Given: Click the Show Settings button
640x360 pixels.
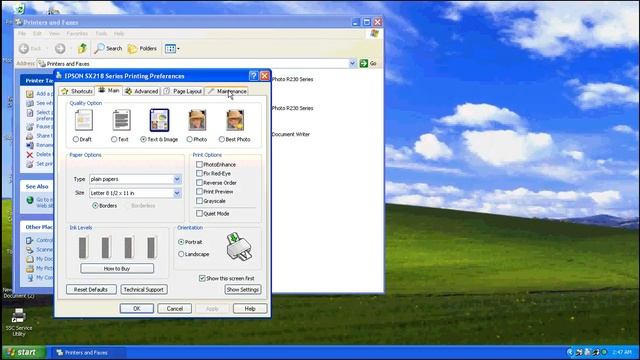Looking at the screenshot, I should 243,289.
